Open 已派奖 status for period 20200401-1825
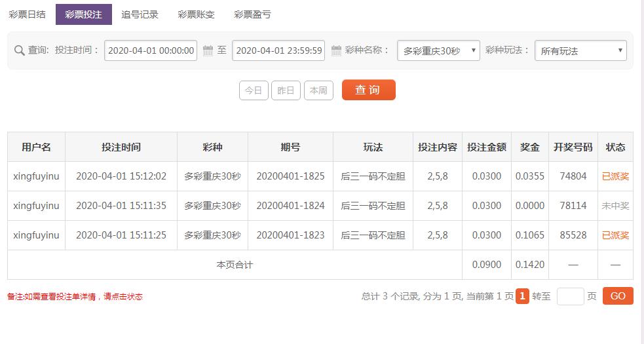The height and width of the screenshot is (344, 644). tap(615, 176)
